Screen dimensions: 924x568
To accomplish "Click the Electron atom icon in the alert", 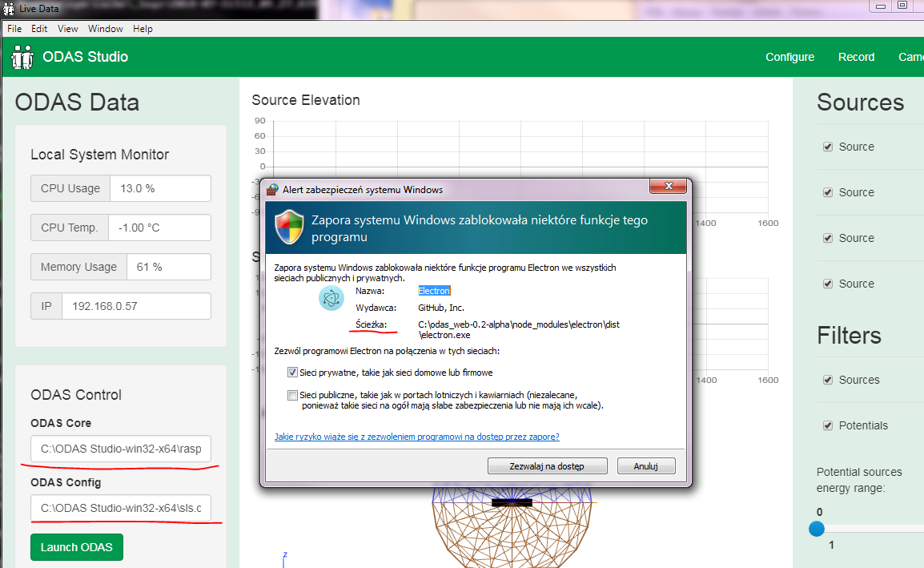I will 331,299.
